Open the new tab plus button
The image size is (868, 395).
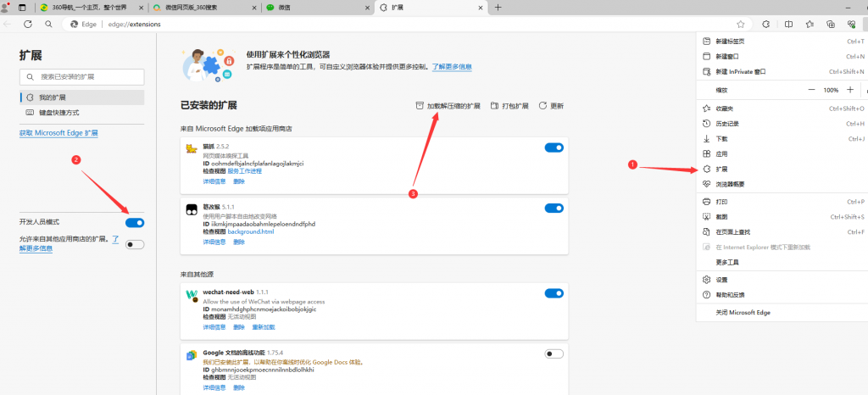pyautogui.click(x=498, y=7)
